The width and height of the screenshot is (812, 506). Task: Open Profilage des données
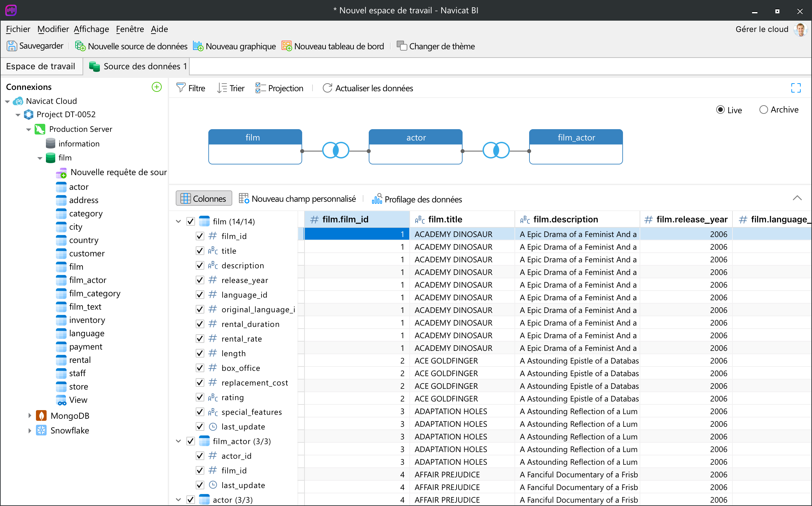coord(417,199)
